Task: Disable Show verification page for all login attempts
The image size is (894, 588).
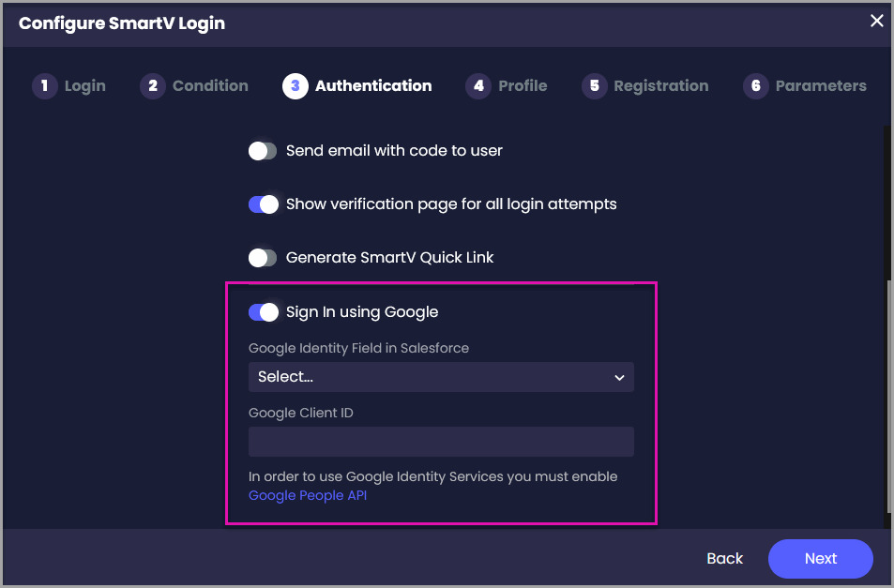Action: point(263,204)
